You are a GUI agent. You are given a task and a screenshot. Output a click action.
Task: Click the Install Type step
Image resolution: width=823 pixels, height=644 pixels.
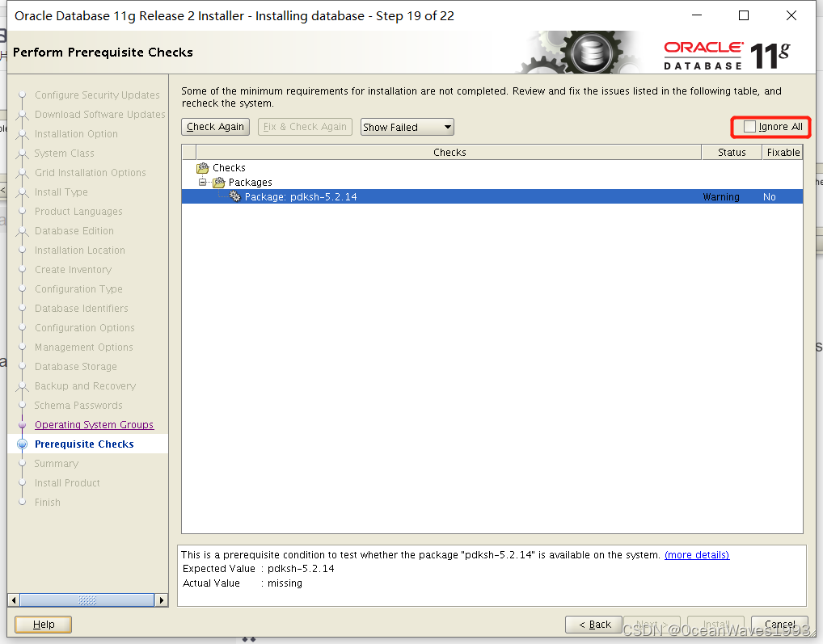tap(61, 192)
